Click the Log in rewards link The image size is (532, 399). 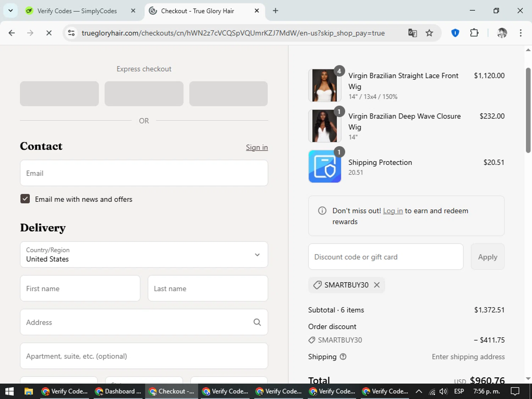pyautogui.click(x=393, y=211)
